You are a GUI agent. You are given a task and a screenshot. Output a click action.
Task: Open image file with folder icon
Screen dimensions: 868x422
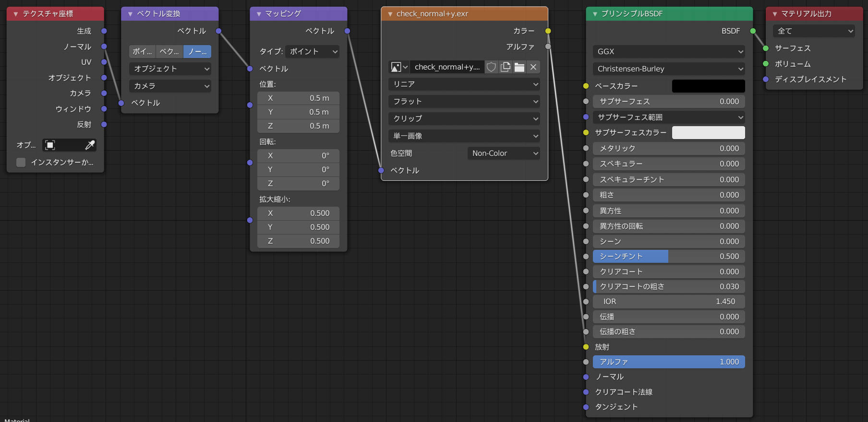519,67
